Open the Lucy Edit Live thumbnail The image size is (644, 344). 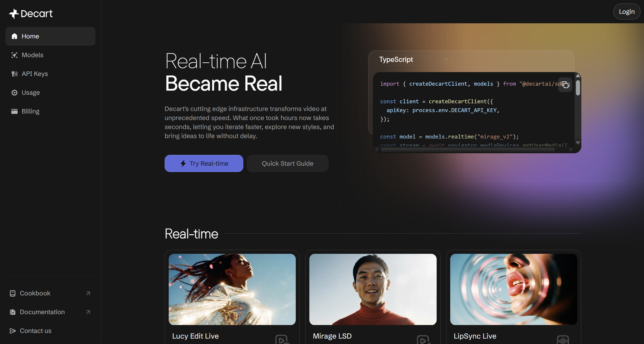pos(232,289)
